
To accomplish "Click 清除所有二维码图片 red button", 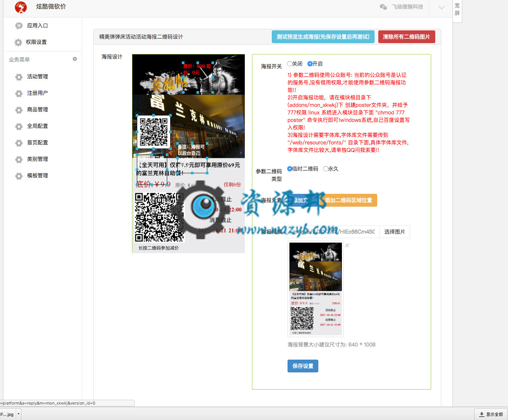I will pyautogui.click(x=407, y=37).
